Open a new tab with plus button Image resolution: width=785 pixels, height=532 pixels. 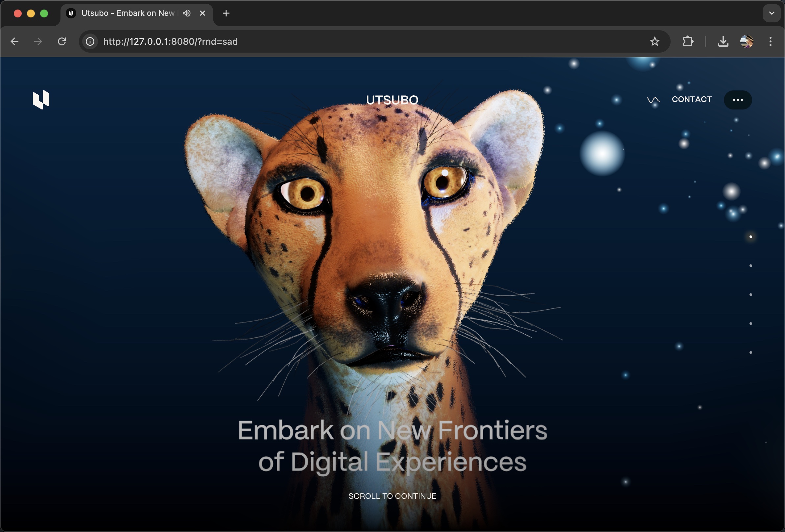pyautogui.click(x=226, y=13)
